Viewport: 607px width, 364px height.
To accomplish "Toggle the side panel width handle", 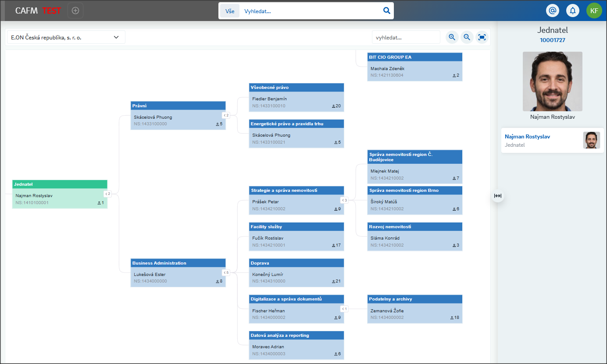I will coord(497,196).
